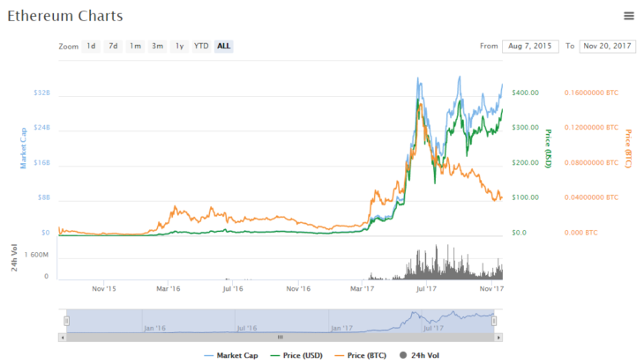Click the scrollbar left arrow
The height and width of the screenshot is (364, 644).
63,338
